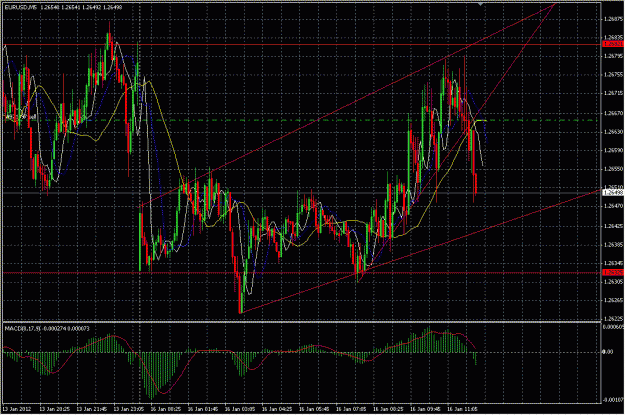Click the 1.26265 price scale label
This screenshot has width=625, height=415.
click(x=613, y=300)
